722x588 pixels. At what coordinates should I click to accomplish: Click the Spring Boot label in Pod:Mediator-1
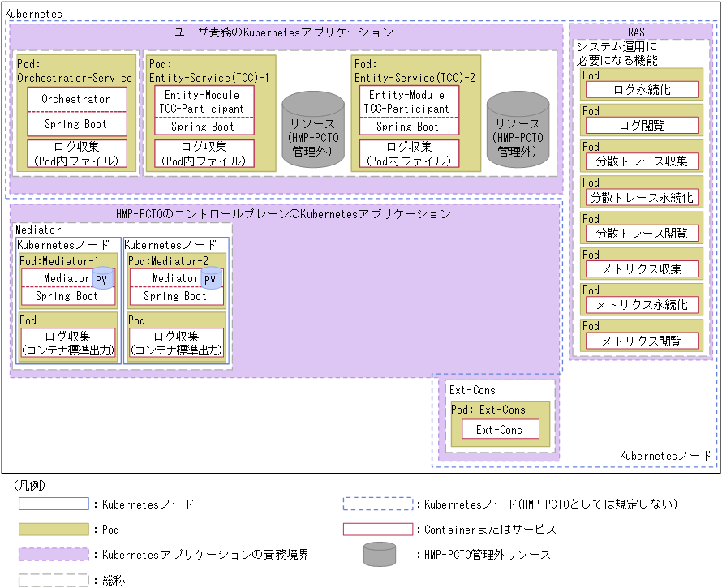pyautogui.click(x=68, y=296)
